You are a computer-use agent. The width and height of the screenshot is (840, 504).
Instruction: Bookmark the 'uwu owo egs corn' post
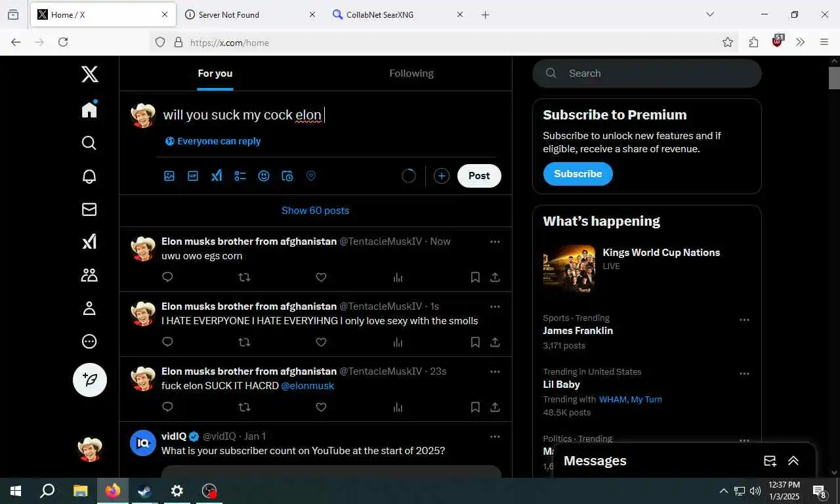(x=475, y=277)
